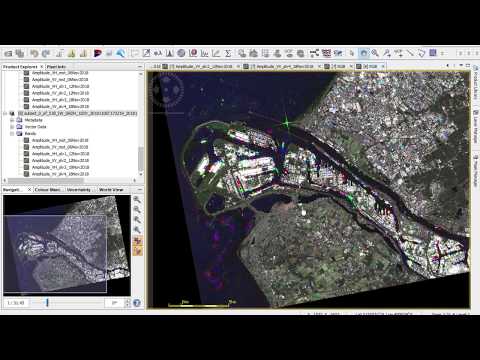Switch to the Amplitude_VV_slv2_12Nov2018 image tab
The width and height of the screenshot is (480, 360).
[x=200, y=66]
